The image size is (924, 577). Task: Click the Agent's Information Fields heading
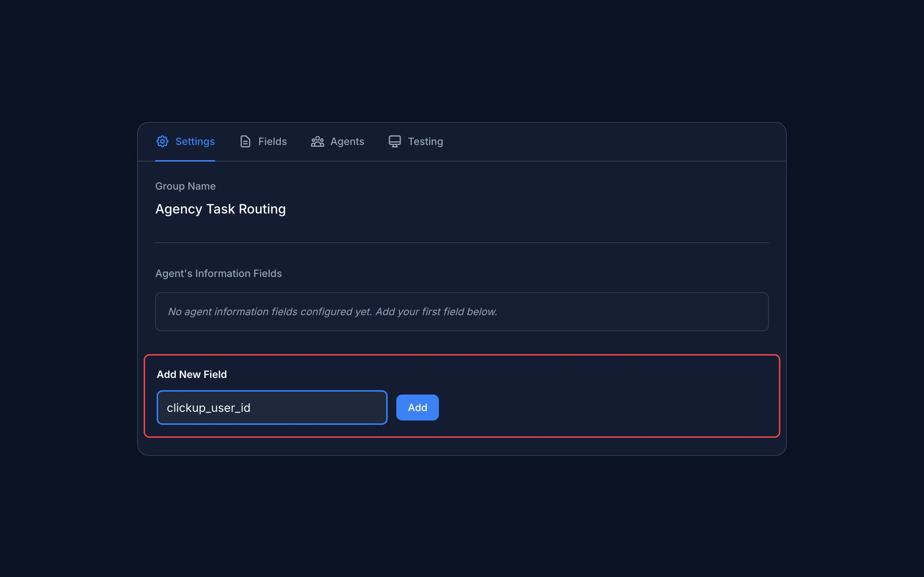click(x=218, y=273)
